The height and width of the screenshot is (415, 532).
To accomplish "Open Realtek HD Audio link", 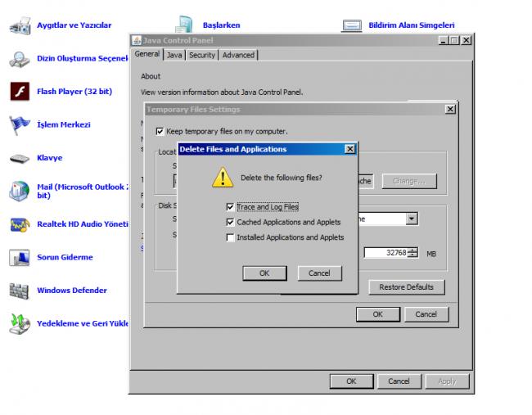I will (x=83, y=224).
